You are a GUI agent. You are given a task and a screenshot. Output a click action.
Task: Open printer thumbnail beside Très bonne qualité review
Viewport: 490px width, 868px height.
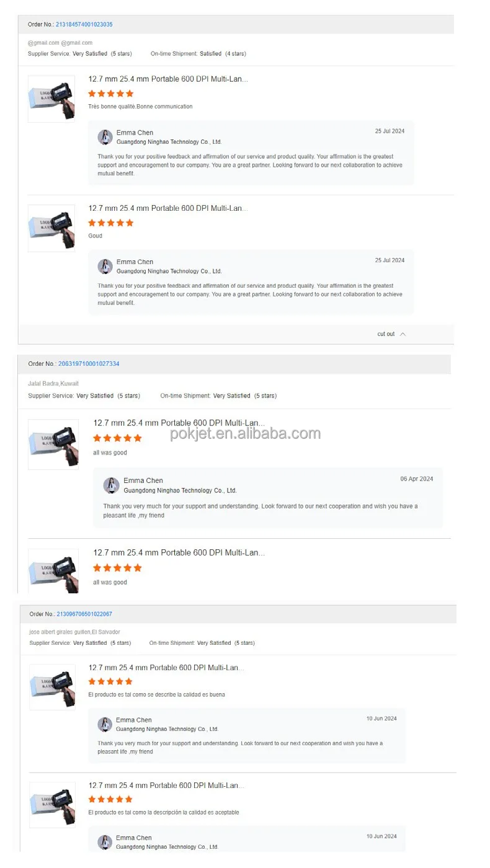click(x=51, y=99)
